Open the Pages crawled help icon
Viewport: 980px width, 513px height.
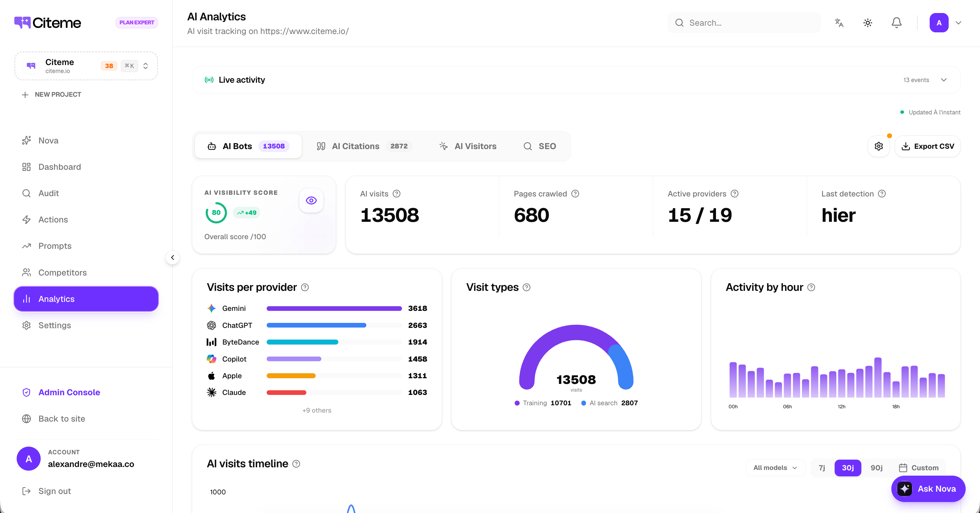[575, 194]
